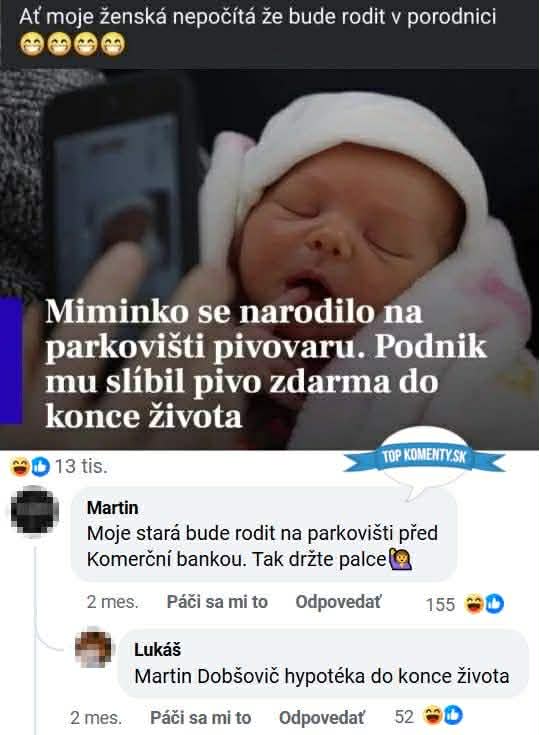Like Lukáš's reply with Páči sa mi to
This screenshot has width=539, height=735.
click(201, 718)
